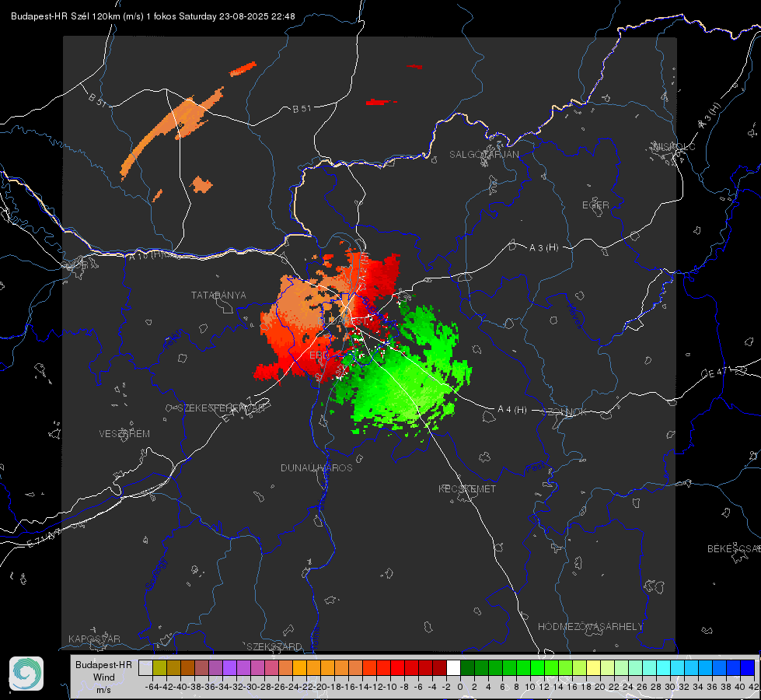The height and width of the screenshot is (700, 761).
Task: Click the blue 'Pest' county label
Action: coord(536,467)
